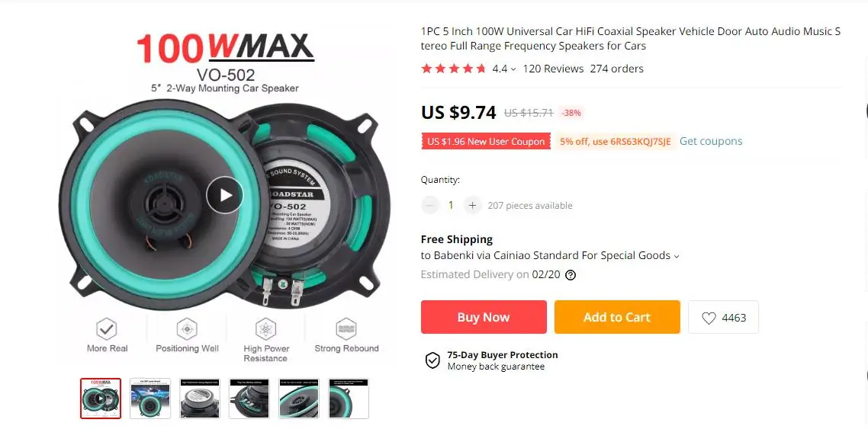Image resolution: width=868 pixels, height=445 pixels.
Task: Select the third thumbnail showing speaker magnet
Action: 199,398
